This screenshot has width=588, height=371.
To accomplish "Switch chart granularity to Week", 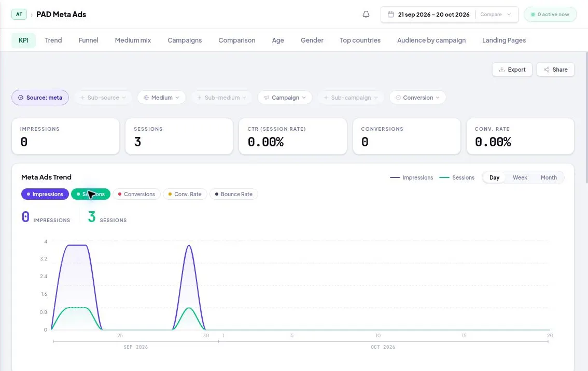I will [520, 177].
